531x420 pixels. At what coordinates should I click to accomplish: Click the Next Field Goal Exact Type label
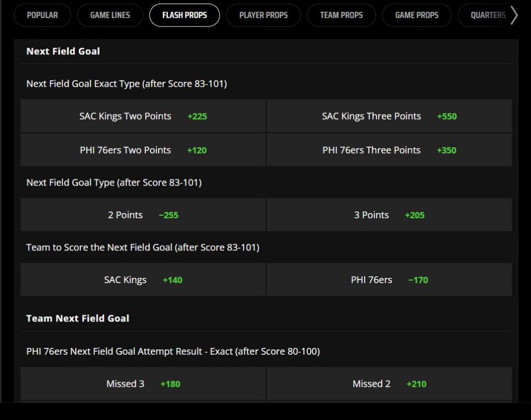point(127,83)
